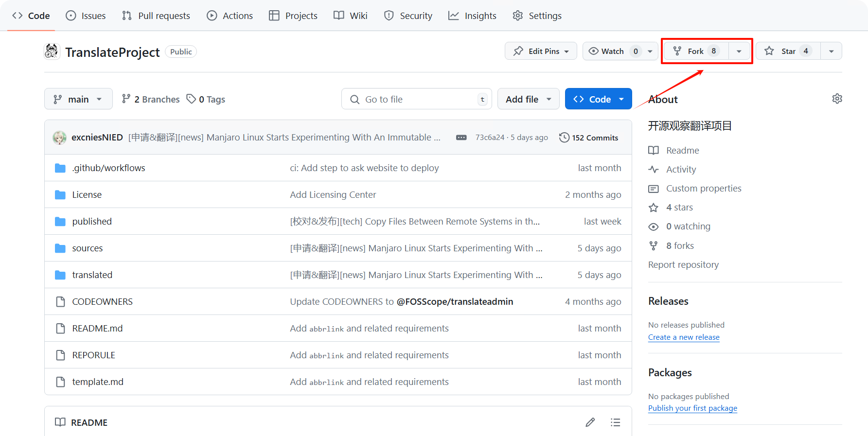The height and width of the screenshot is (436, 868).
Task: Fork this repository
Action: click(x=696, y=51)
